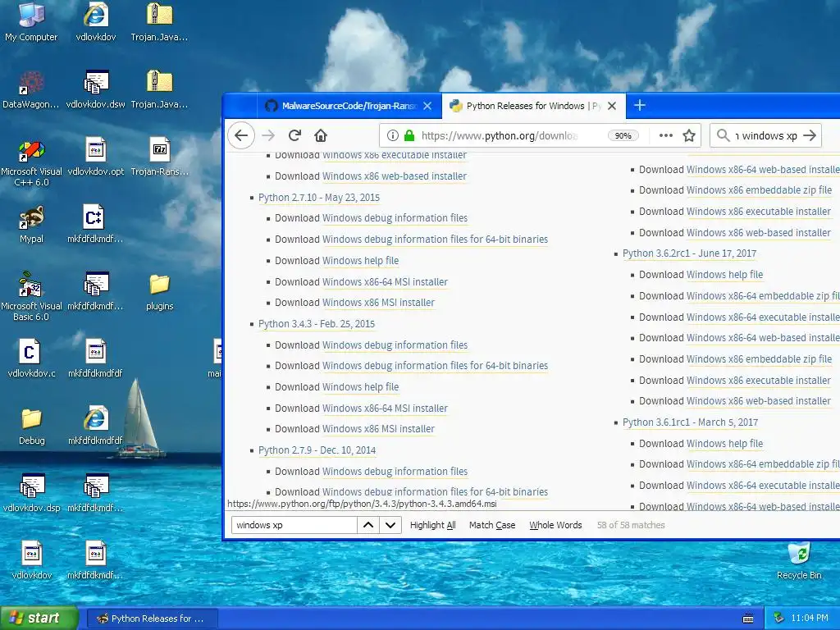Screen dimensions: 840x630
Task: Reset the 90% zoom level badge
Action: tap(623, 135)
